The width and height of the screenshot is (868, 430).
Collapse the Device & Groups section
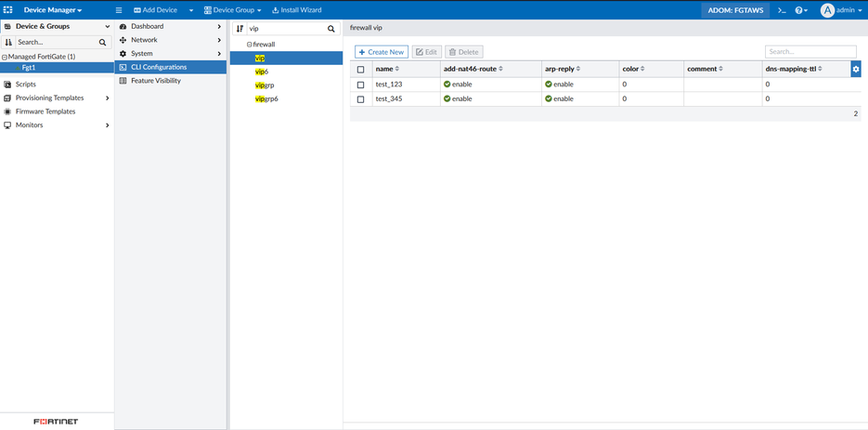pos(108,27)
